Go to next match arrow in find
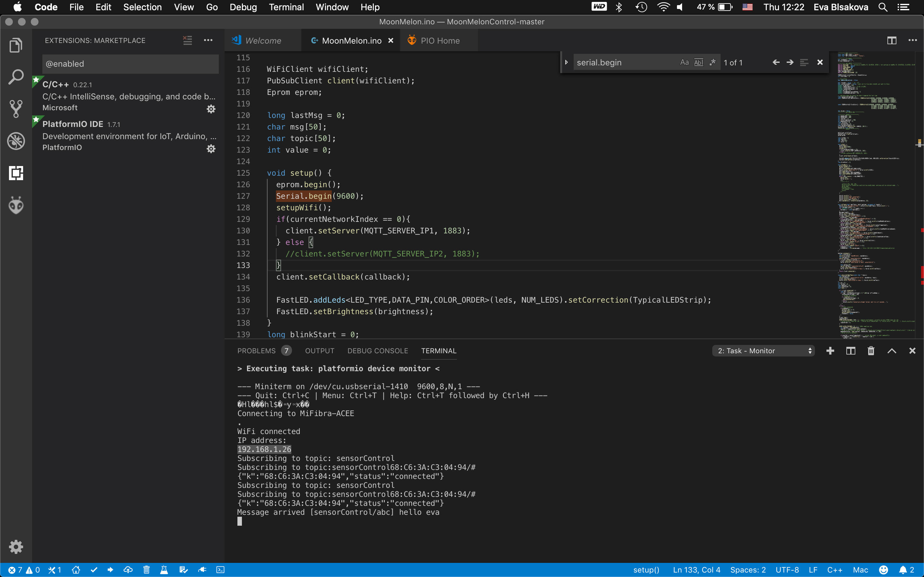 (790, 62)
